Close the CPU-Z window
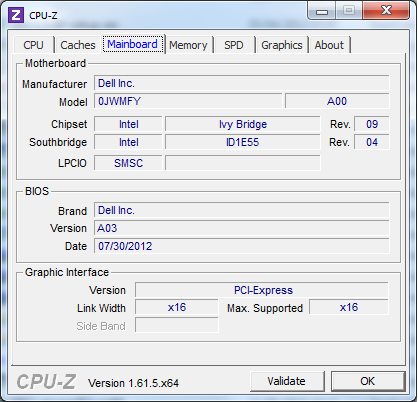The height and width of the screenshot is (402, 418). 386,11
